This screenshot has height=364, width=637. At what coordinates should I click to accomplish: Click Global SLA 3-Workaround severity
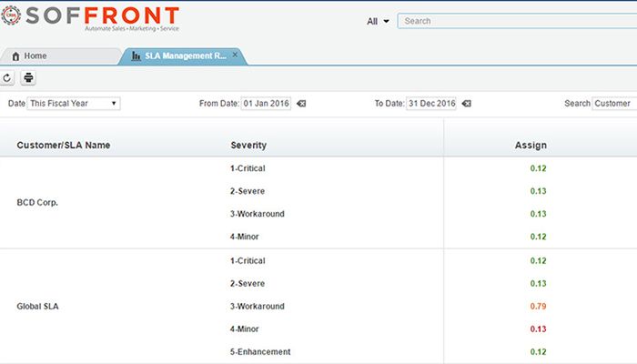click(258, 307)
